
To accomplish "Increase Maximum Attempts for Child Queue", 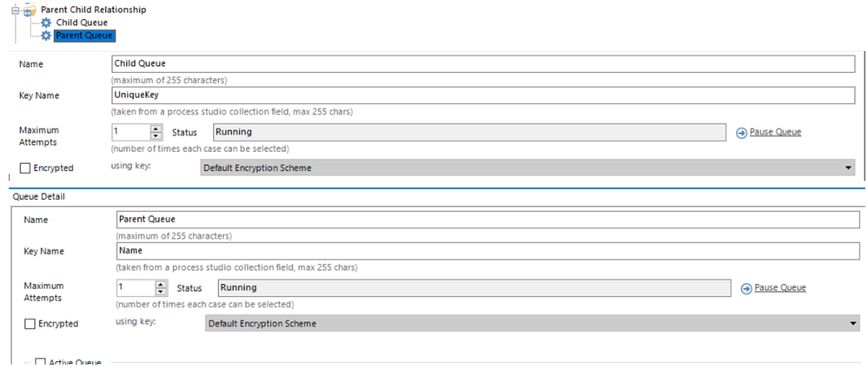I will pyautogui.click(x=156, y=129).
